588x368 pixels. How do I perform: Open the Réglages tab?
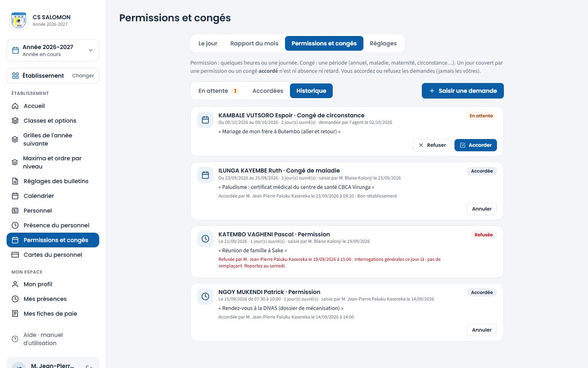[383, 43]
